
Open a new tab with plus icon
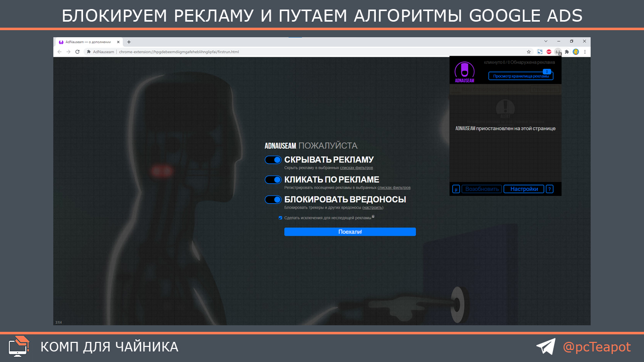(x=129, y=42)
